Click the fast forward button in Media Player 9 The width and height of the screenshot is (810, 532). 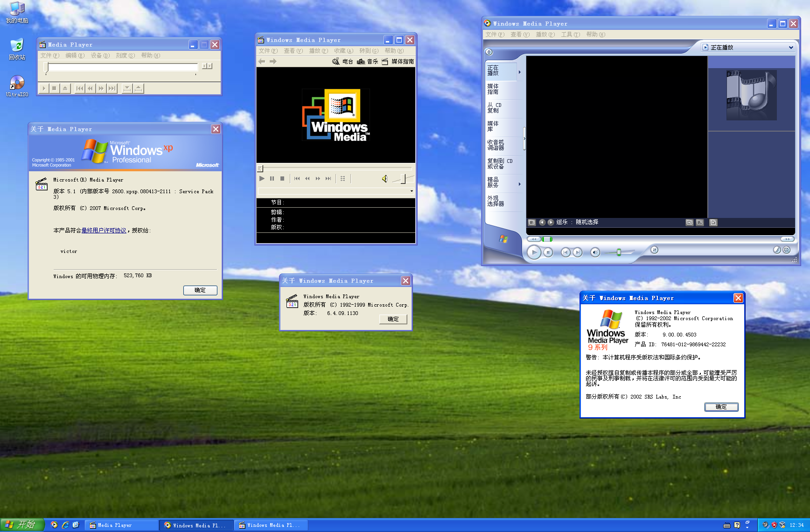(x=787, y=239)
